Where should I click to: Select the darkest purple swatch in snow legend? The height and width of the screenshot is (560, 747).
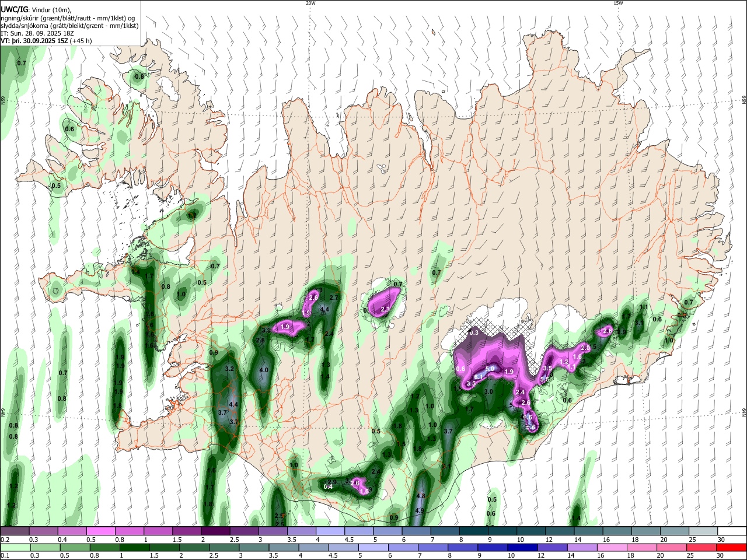pos(216,531)
